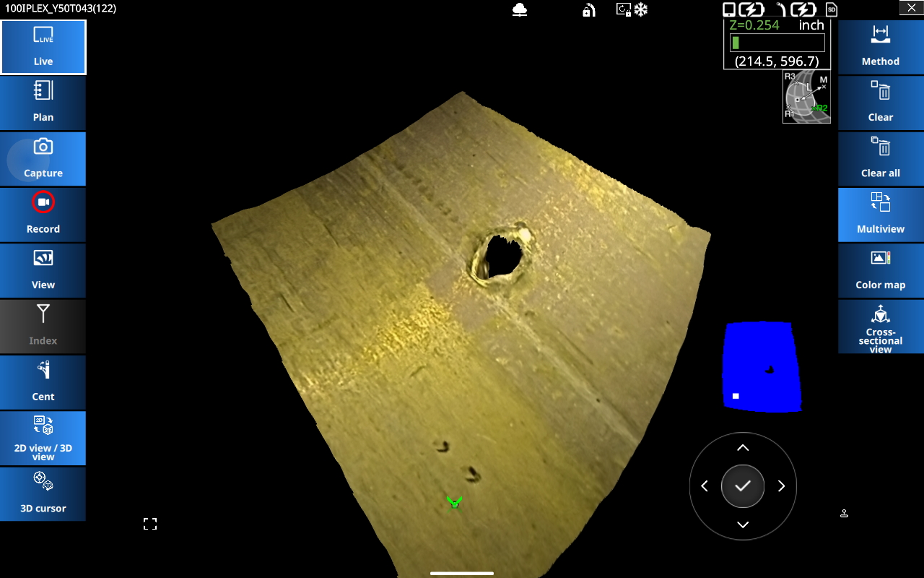The width and height of the screenshot is (924, 578).
Task: Start video Record
Action: [43, 214]
